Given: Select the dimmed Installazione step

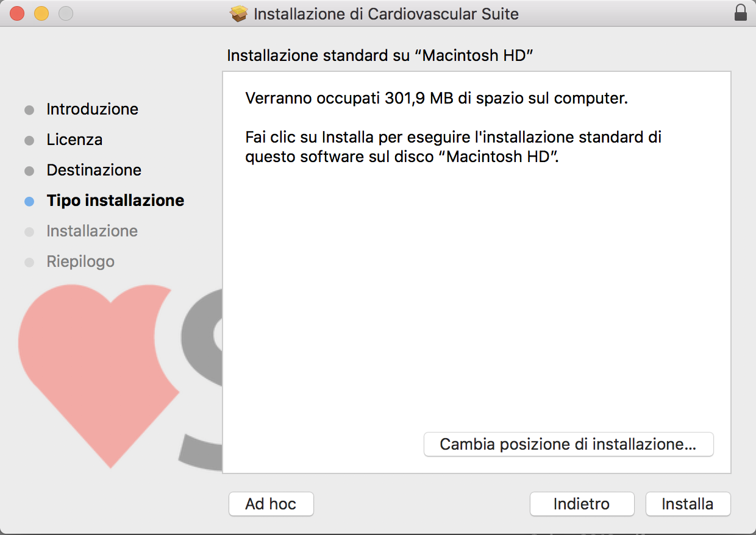Looking at the screenshot, I should coord(92,231).
